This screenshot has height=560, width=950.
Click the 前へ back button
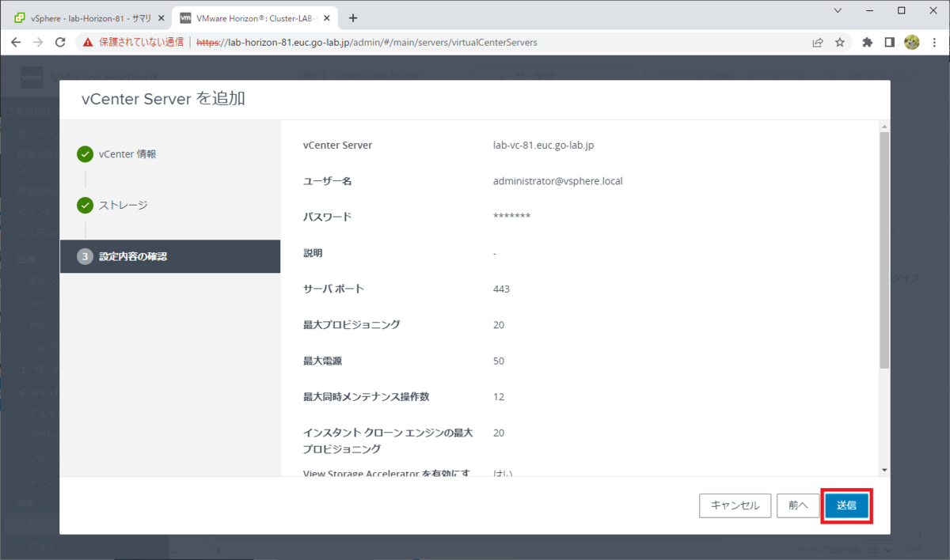(x=798, y=505)
